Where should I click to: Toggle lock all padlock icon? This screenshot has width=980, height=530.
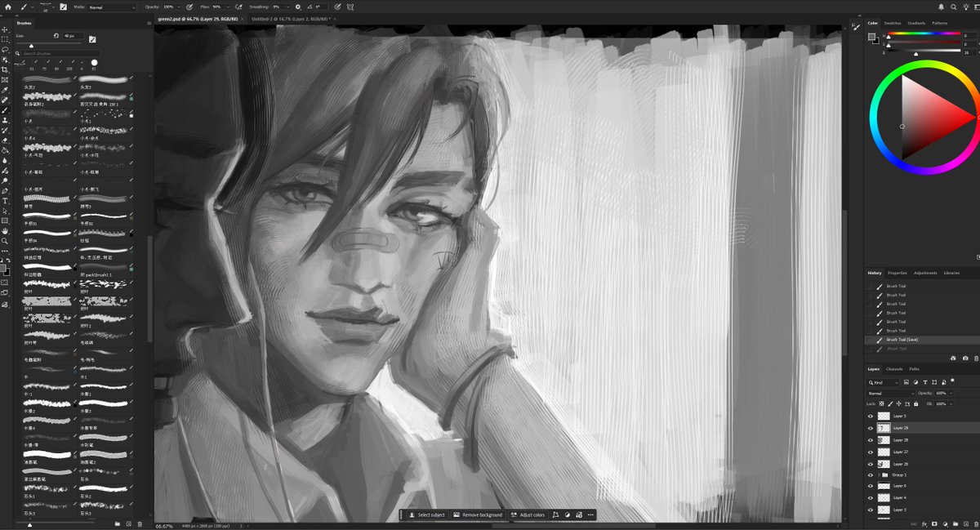pyautogui.click(x=915, y=403)
